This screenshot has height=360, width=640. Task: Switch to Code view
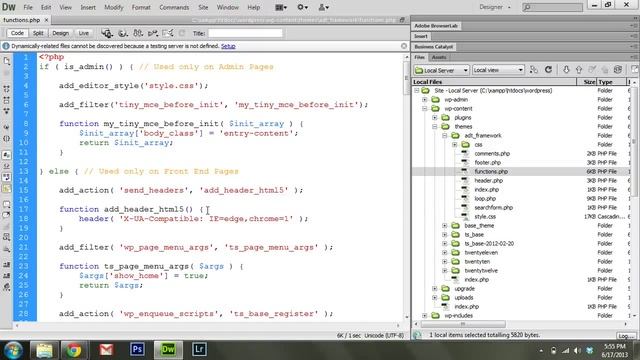click(x=17, y=33)
